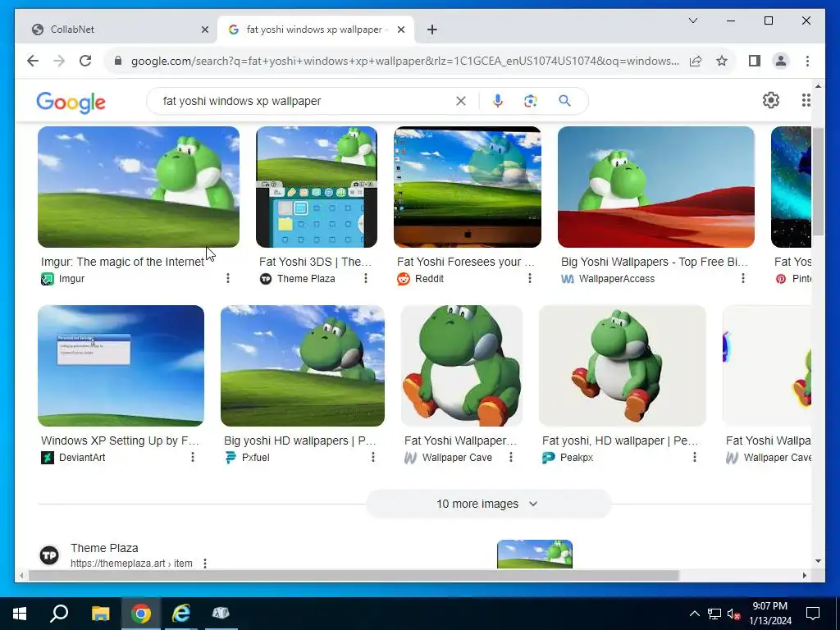
Task: Click the Wallpaper Cave sitting Yoshi thumbnail
Action: point(462,366)
